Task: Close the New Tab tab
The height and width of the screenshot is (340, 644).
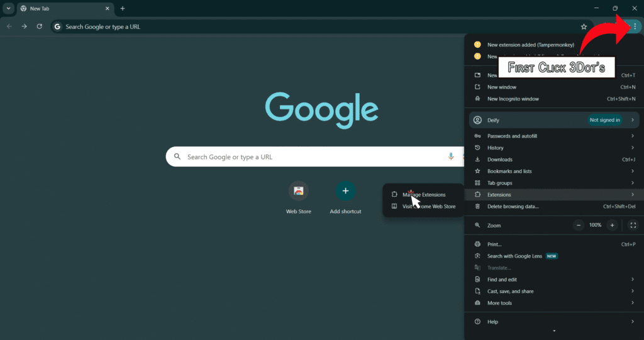Action: 107,8
